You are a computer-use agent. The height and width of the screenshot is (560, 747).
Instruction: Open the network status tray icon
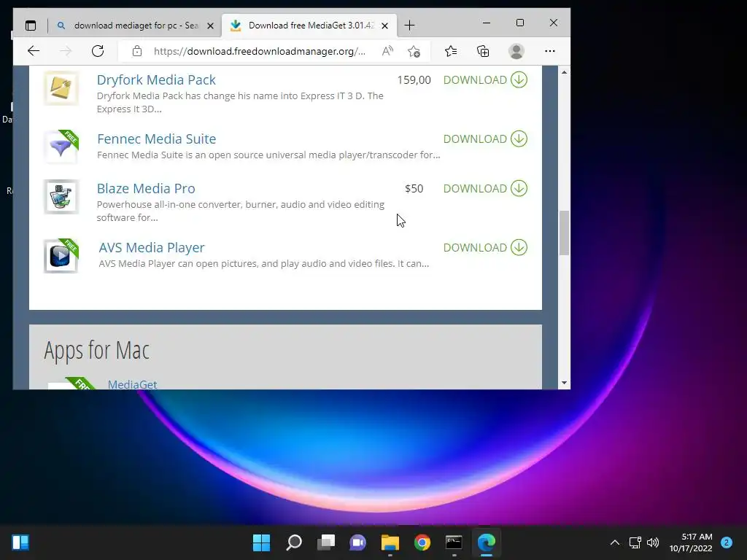(x=635, y=542)
